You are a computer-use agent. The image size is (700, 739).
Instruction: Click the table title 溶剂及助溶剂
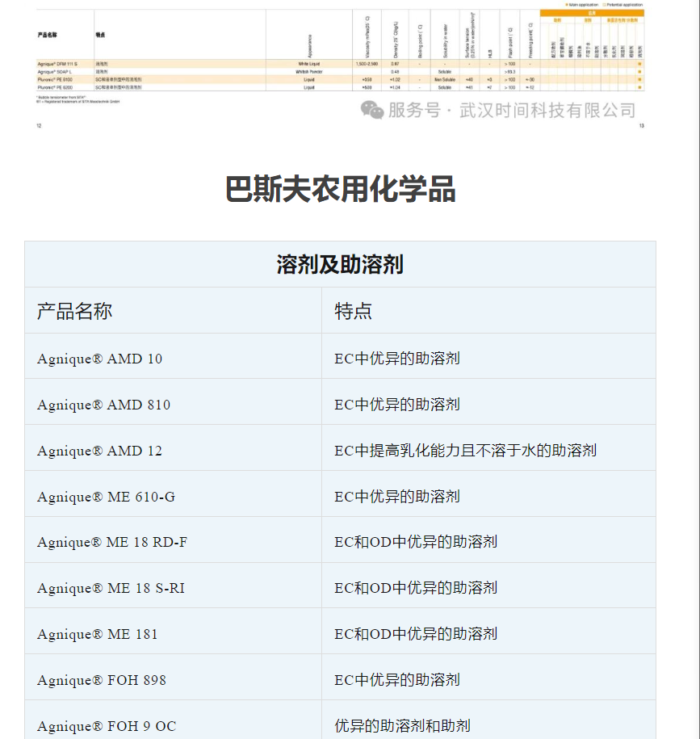pyautogui.click(x=340, y=264)
